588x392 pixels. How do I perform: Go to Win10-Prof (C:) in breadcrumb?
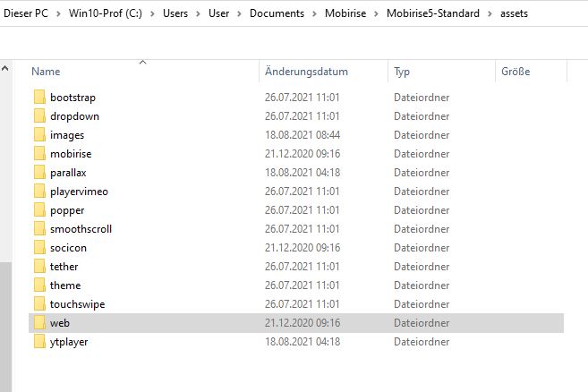106,13
